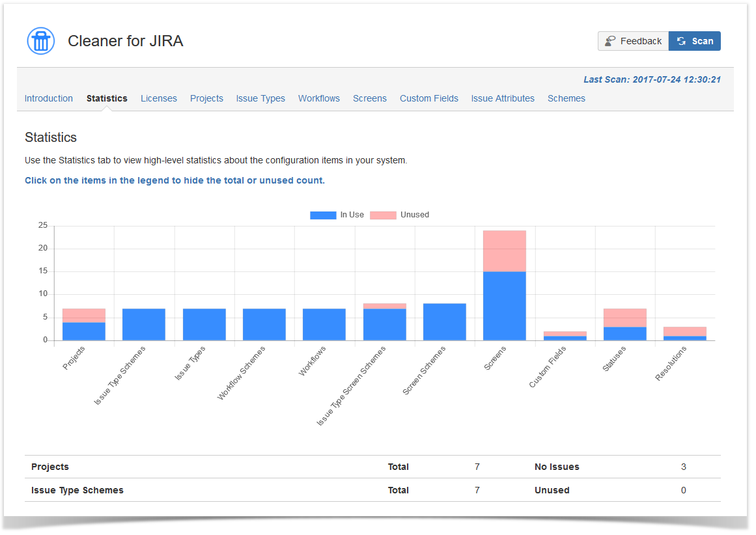Click the Resolutions bar unused segment
Image resolution: width=756 pixels, height=535 pixels.
(684, 331)
